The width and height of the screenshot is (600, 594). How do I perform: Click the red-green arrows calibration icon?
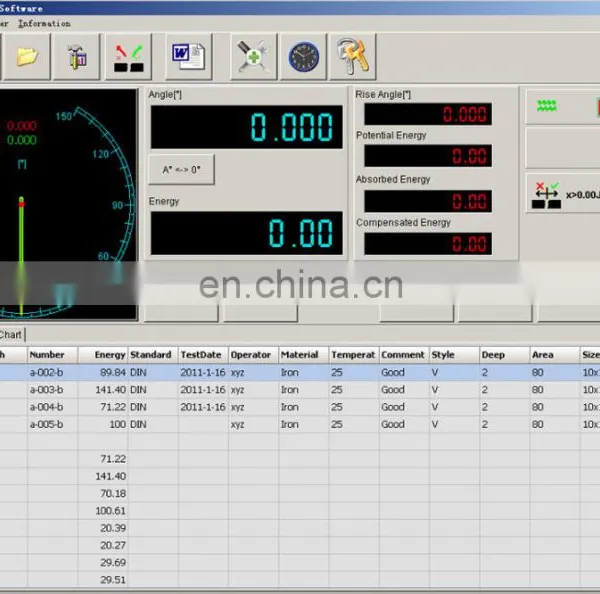[129, 57]
